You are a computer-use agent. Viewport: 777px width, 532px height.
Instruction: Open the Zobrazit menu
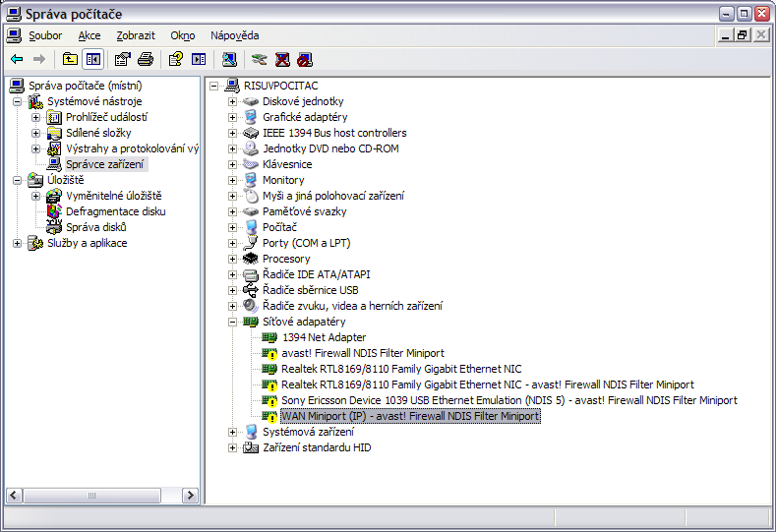point(136,35)
